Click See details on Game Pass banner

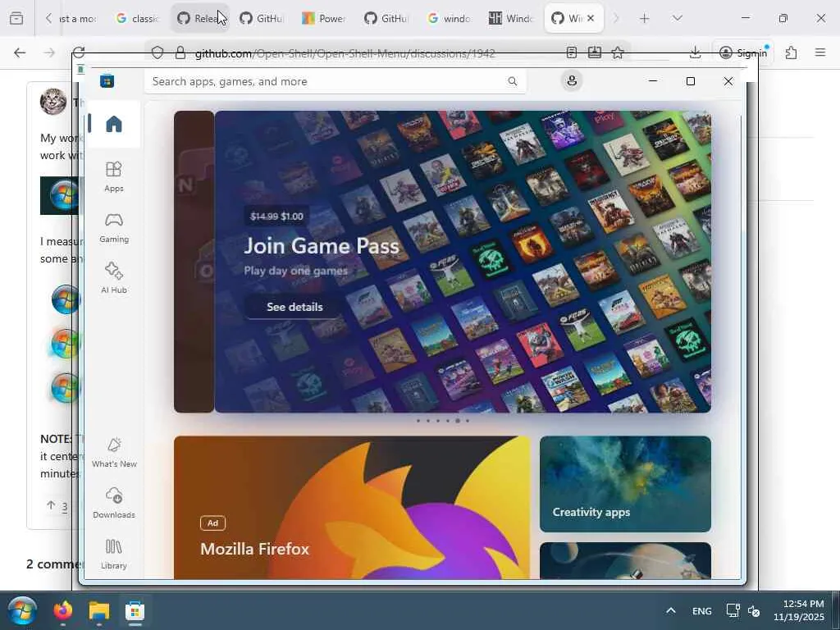294,307
